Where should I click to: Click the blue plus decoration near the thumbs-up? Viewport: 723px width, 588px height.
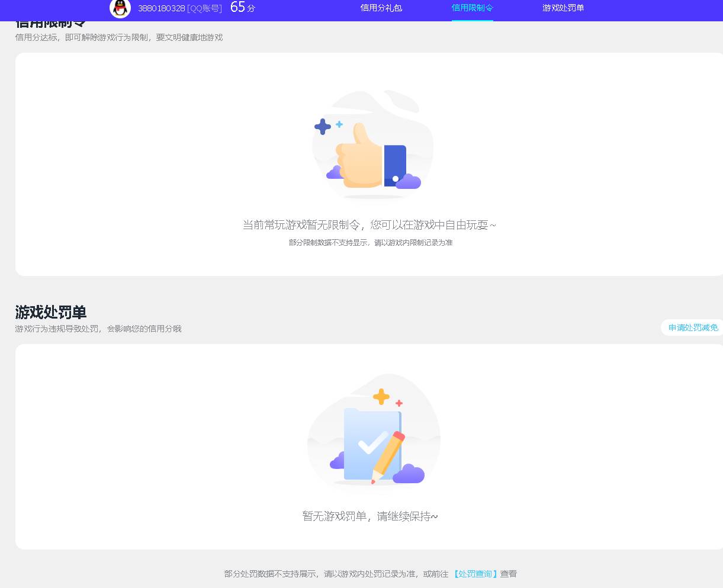click(322, 126)
